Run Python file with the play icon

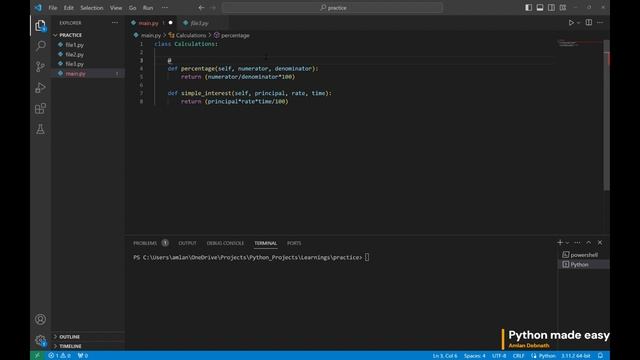click(x=571, y=23)
